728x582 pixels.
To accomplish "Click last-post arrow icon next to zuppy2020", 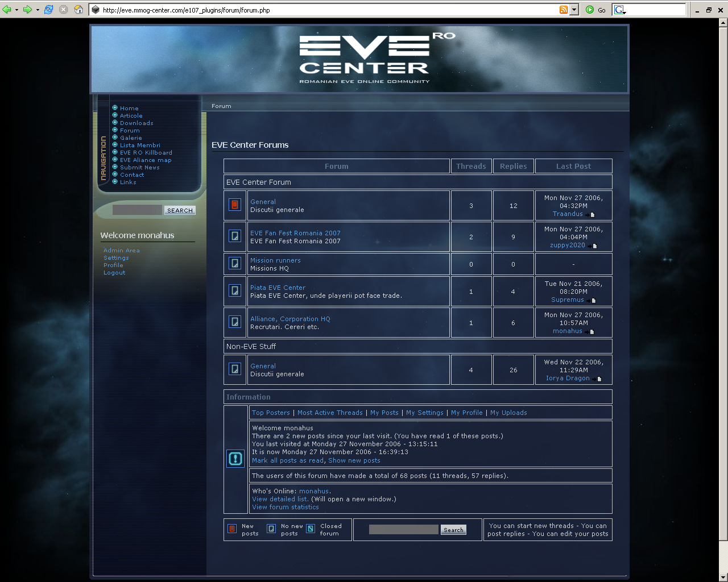I will 593,246.
